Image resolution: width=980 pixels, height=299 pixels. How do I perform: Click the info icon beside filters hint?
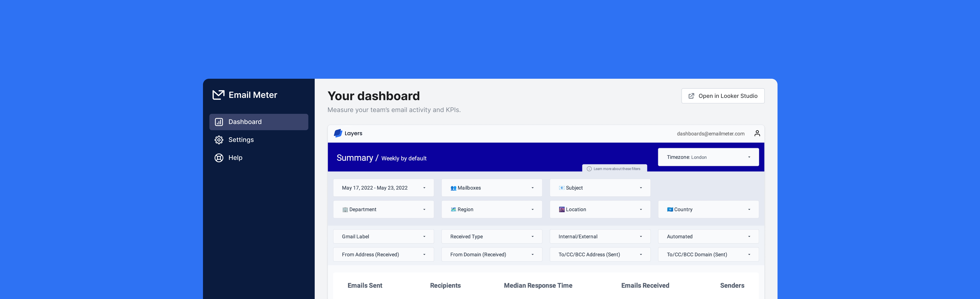coord(589,169)
